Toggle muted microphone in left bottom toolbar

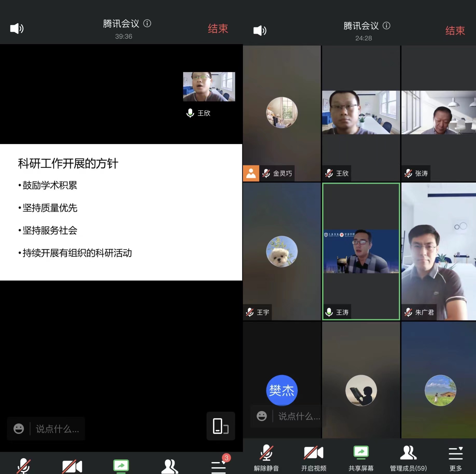point(24,466)
